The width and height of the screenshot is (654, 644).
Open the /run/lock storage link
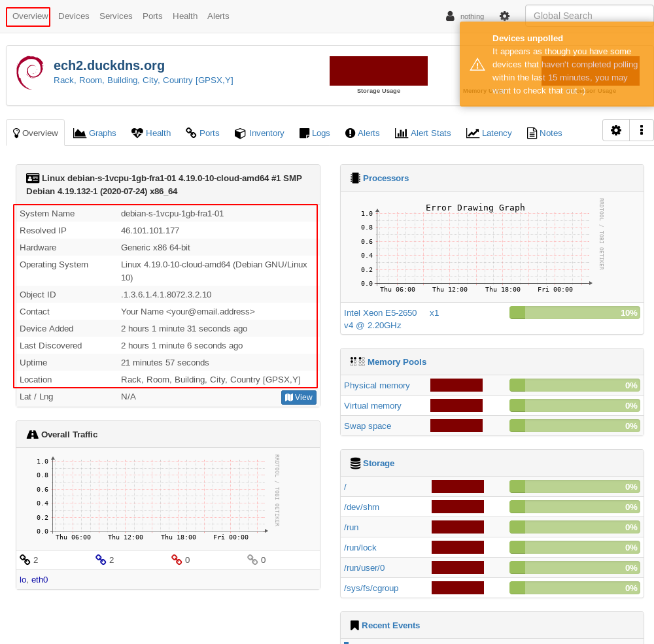[x=360, y=548]
